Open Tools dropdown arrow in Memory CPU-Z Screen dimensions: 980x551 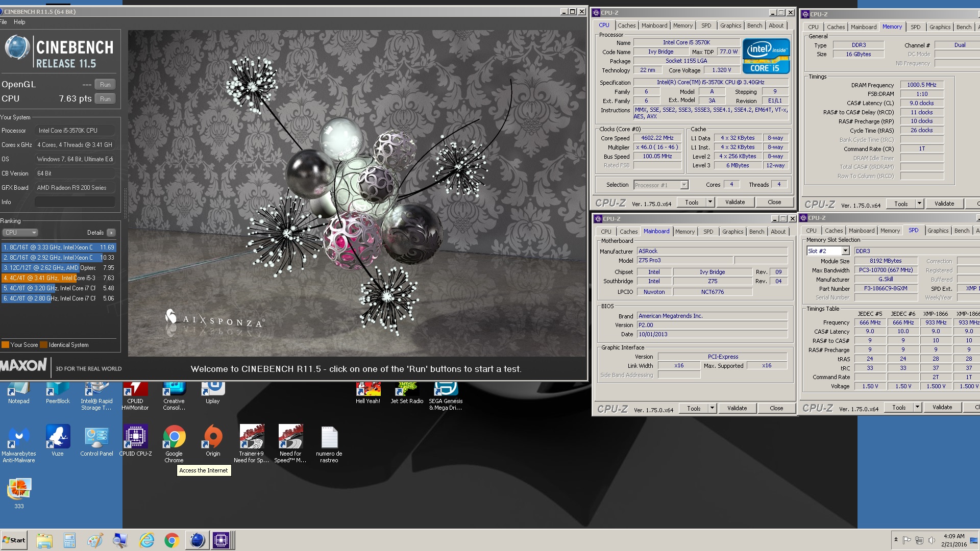click(x=919, y=204)
